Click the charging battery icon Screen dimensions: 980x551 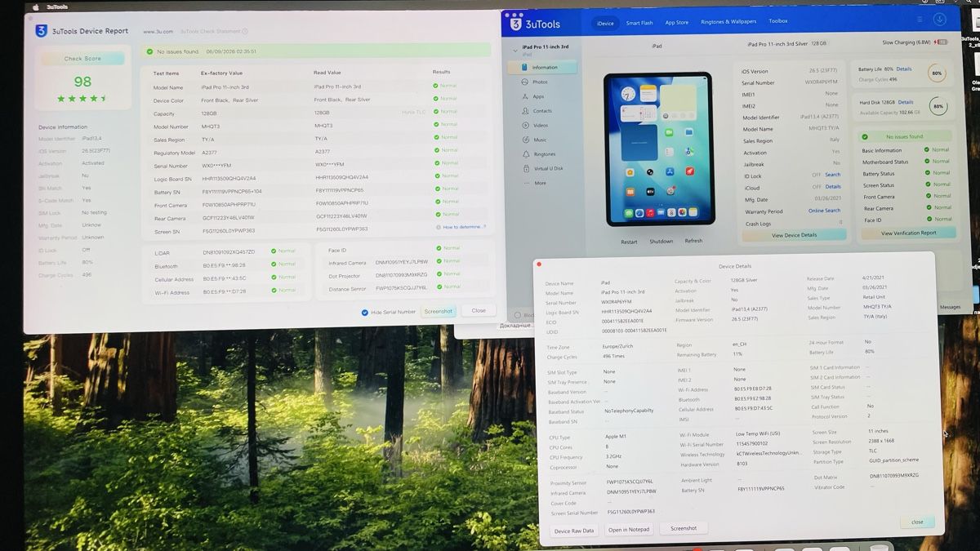coord(941,42)
